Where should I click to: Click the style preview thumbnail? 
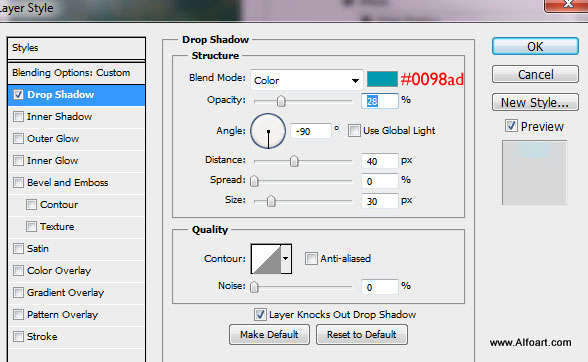[534, 173]
